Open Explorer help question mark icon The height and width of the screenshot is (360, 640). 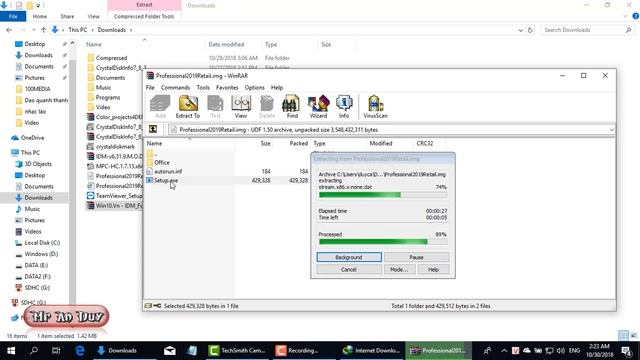(636, 16)
